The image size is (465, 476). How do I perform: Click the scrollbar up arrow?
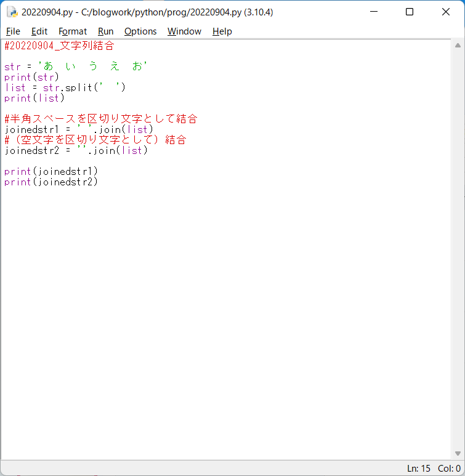coord(458,46)
